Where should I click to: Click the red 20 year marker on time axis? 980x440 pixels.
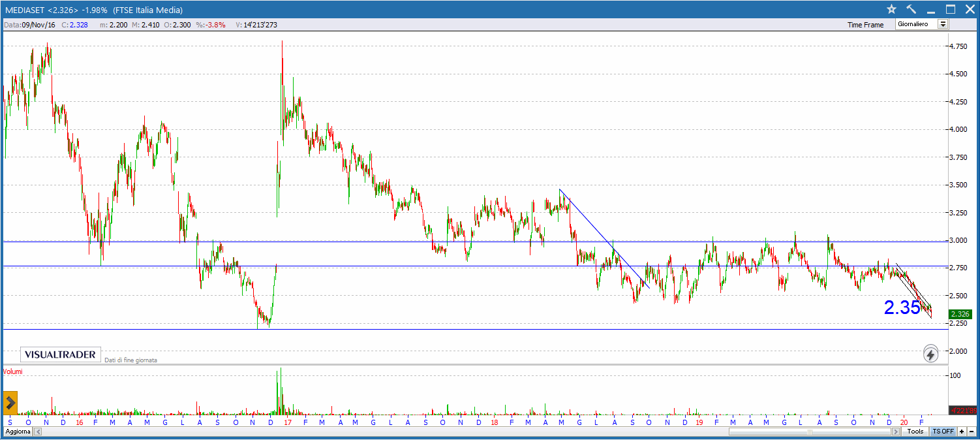904,422
